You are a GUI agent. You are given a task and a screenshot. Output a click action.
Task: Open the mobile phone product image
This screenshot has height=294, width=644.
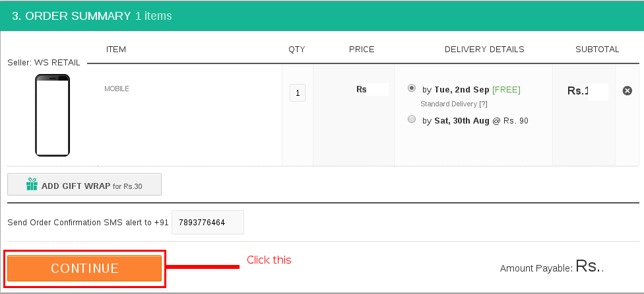[x=53, y=115]
